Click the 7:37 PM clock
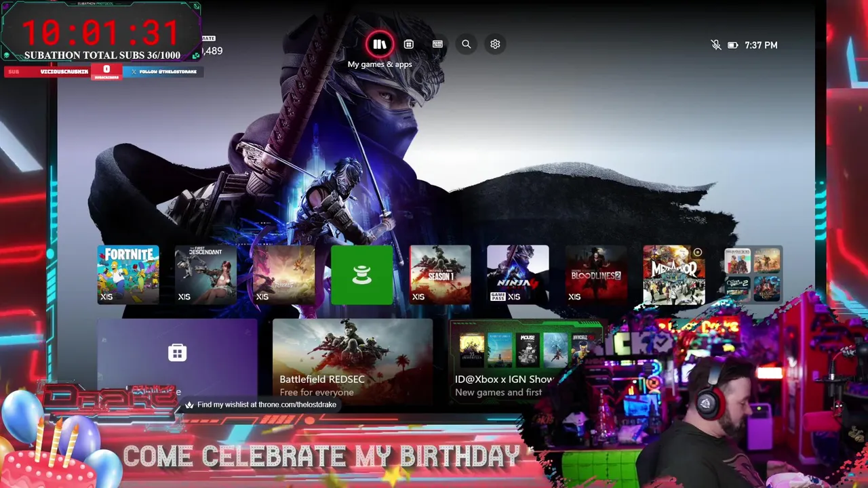The image size is (868, 488). 761,45
